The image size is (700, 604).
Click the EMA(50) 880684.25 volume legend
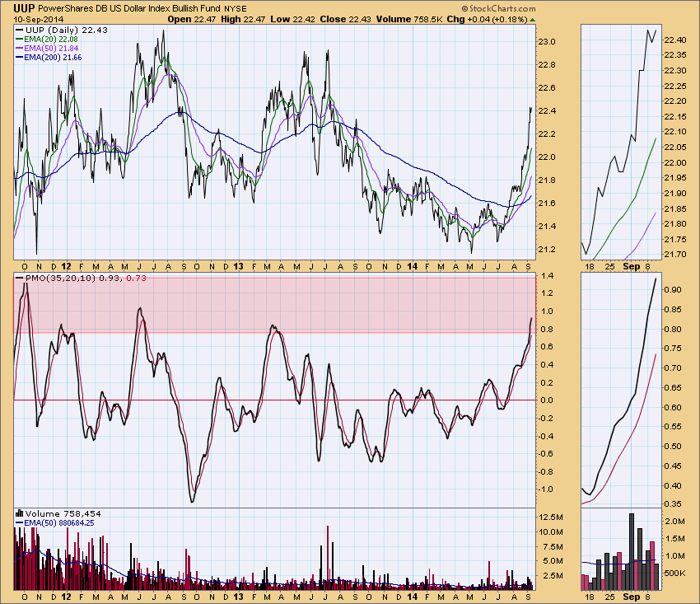point(54,522)
